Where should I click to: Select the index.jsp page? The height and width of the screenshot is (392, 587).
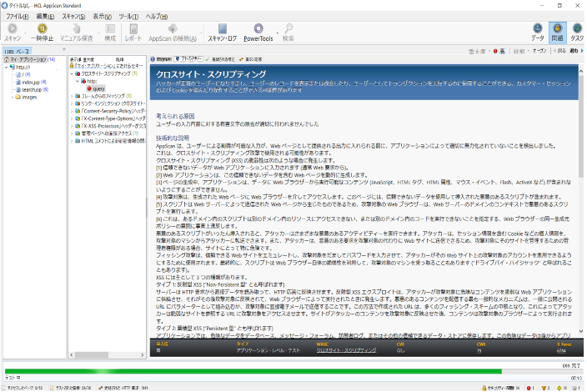pos(31,82)
